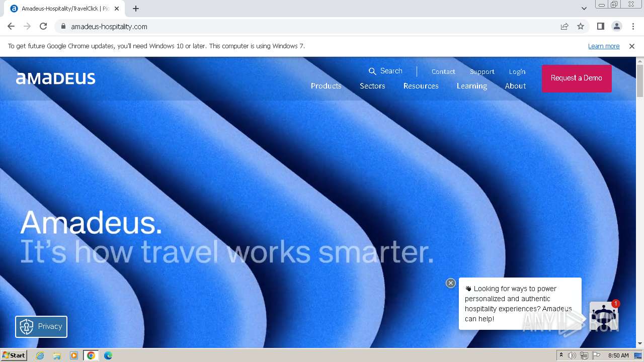Open File Explorer from the taskbar
Image resolution: width=644 pixels, height=362 pixels.
tap(57, 355)
